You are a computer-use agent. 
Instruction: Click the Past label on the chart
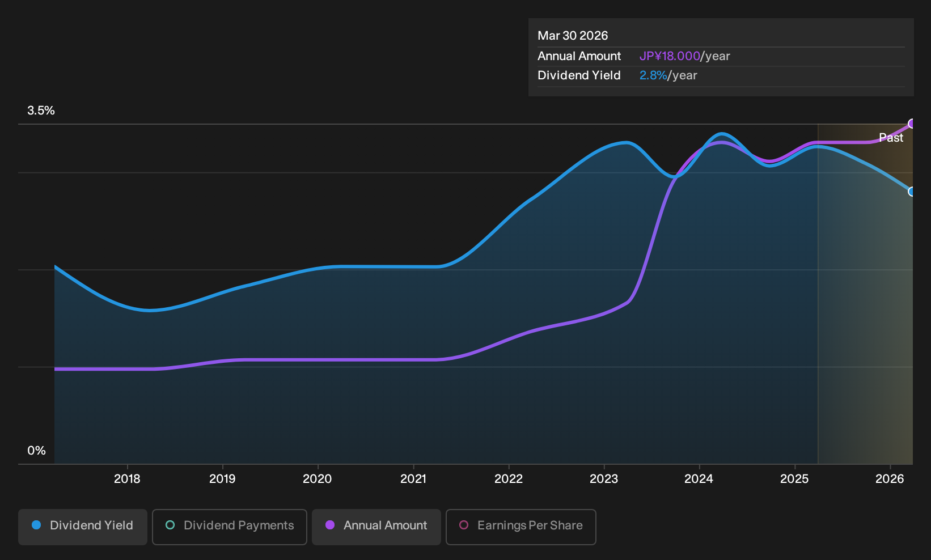[891, 138]
